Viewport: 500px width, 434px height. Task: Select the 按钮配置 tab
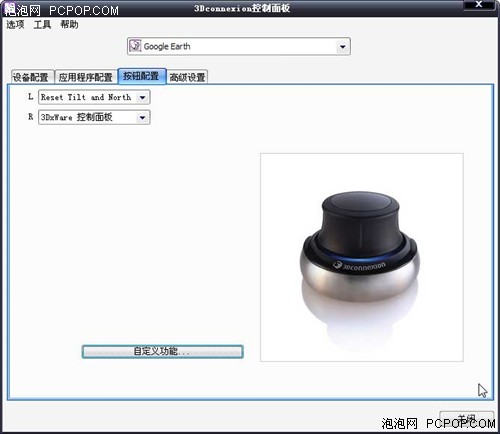point(142,76)
